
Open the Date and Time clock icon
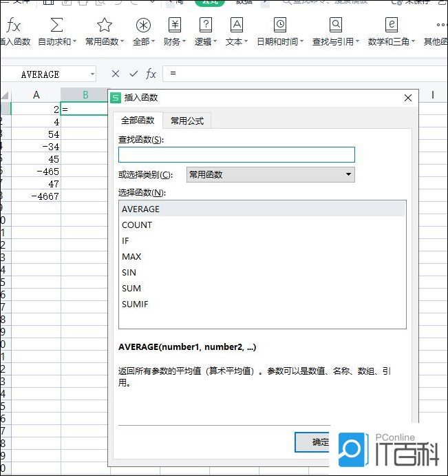click(x=280, y=25)
